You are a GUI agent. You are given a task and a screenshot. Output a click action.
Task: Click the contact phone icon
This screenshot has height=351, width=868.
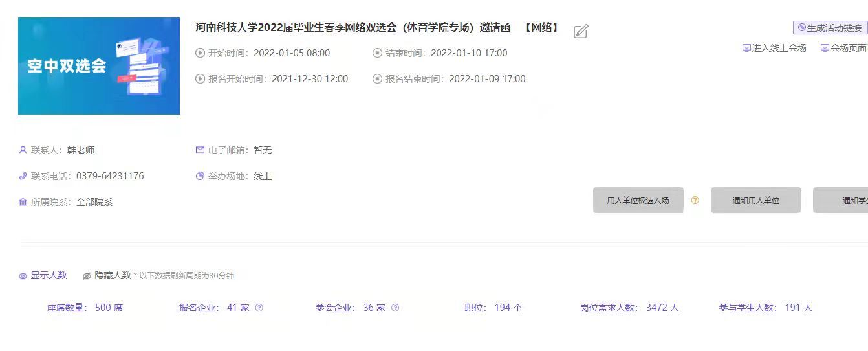coord(23,175)
